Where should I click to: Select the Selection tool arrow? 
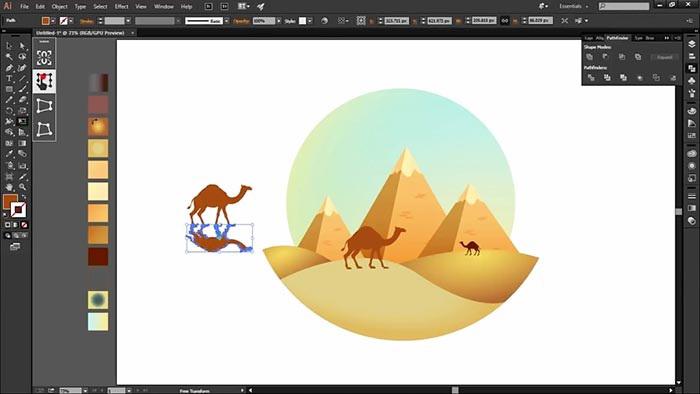[x=9, y=46]
